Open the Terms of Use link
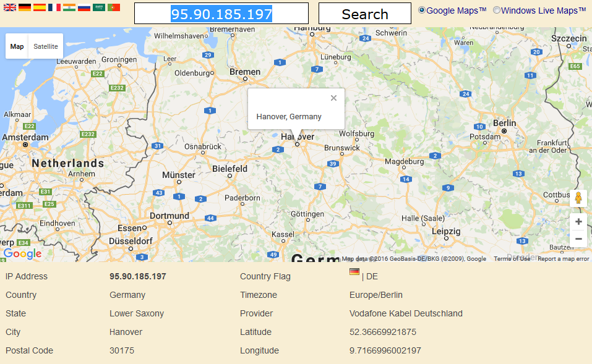Viewport: 592px width, 364px height. tap(512, 259)
